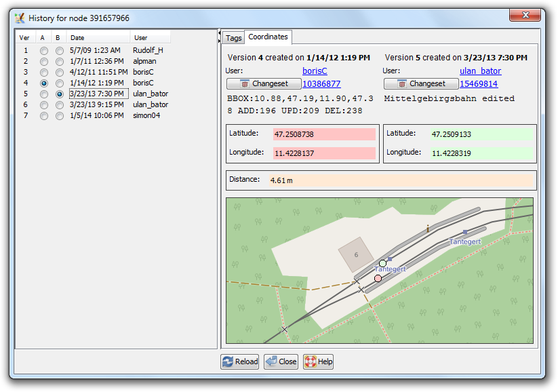Click the B column header
The image size is (558, 392).
[x=59, y=38]
